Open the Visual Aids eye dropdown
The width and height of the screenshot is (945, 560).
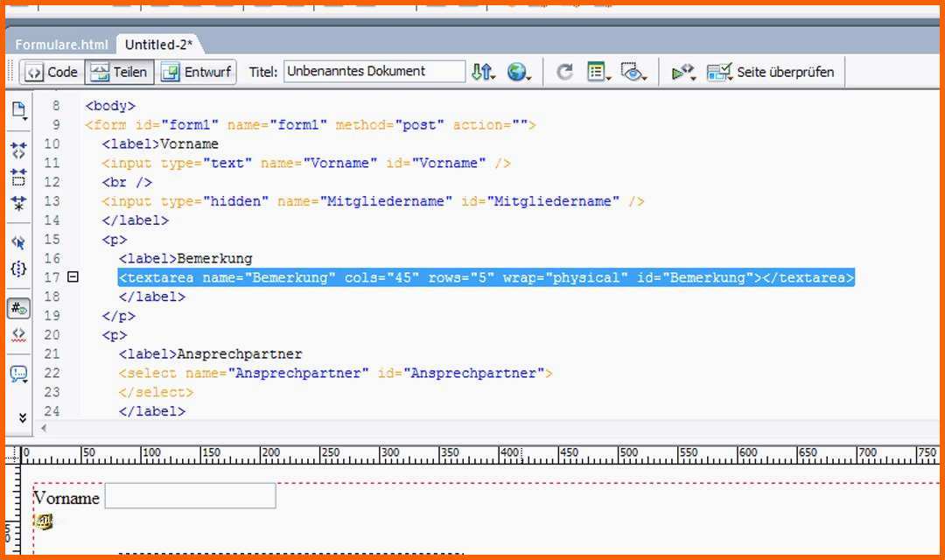click(632, 73)
